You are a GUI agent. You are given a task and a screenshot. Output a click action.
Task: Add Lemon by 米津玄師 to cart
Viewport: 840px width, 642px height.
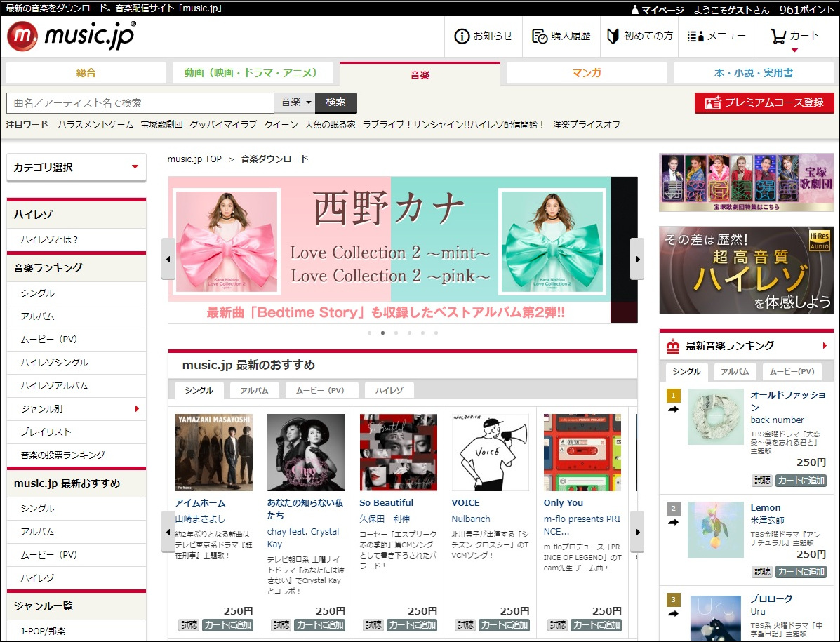coord(801,572)
